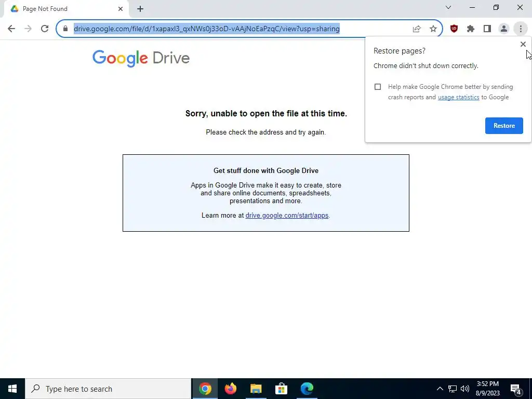This screenshot has width=532, height=399.
Task: Toggle the Chrome side panel
Action: pyautogui.click(x=487, y=29)
